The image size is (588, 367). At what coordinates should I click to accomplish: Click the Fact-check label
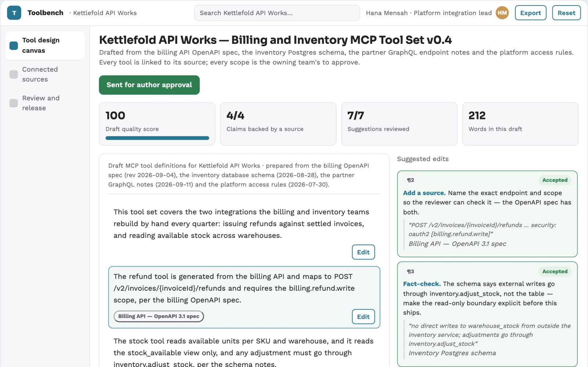click(422, 284)
